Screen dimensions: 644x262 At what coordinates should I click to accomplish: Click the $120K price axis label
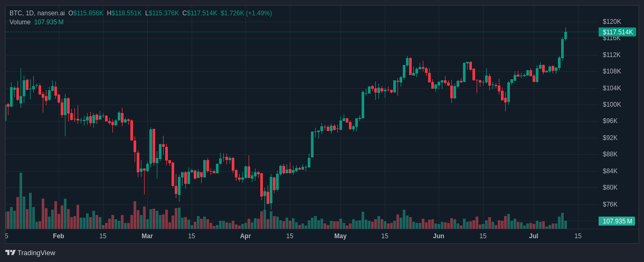pyautogui.click(x=612, y=22)
